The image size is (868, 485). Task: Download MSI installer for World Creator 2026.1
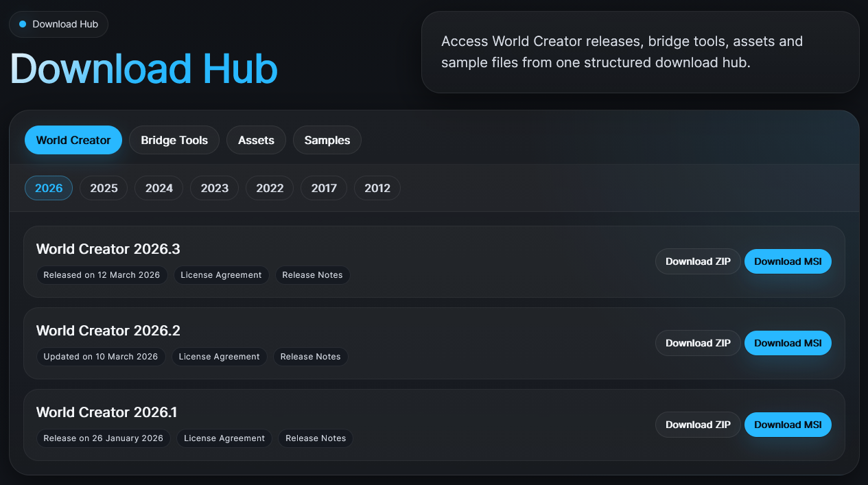pos(788,425)
